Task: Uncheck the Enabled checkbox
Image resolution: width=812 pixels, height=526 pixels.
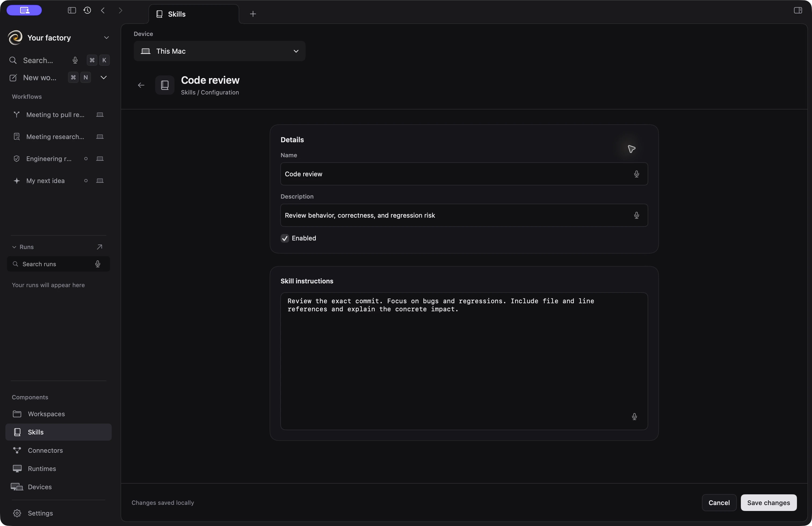Action: [285, 238]
